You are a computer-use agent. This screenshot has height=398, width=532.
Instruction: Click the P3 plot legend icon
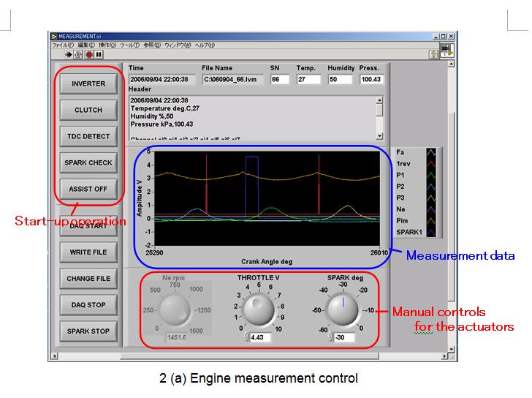tap(431, 198)
